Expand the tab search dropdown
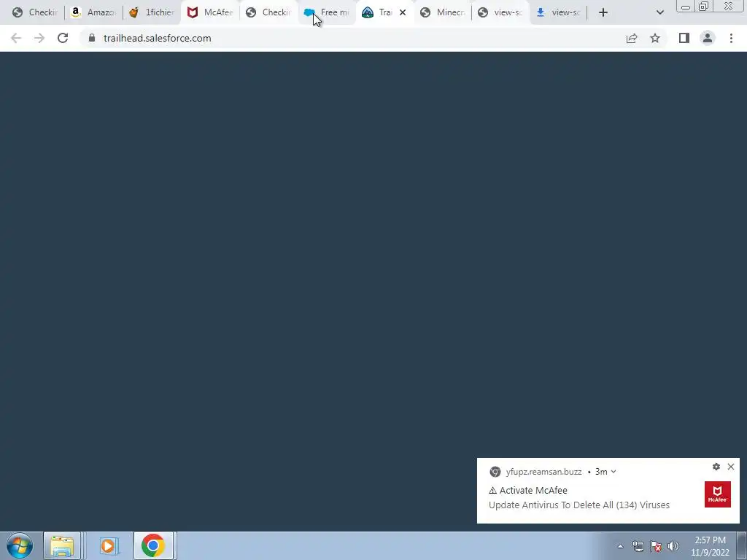 [659, 12]
